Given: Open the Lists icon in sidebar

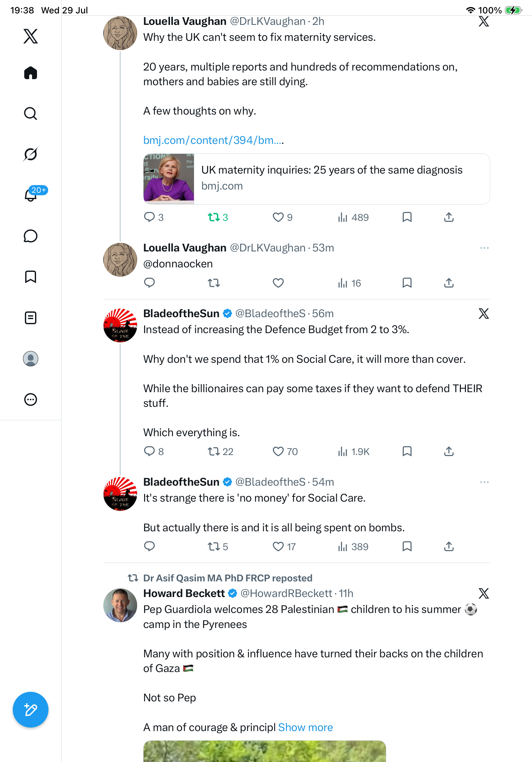Looking at the screenshot, I should coord(31,317).
